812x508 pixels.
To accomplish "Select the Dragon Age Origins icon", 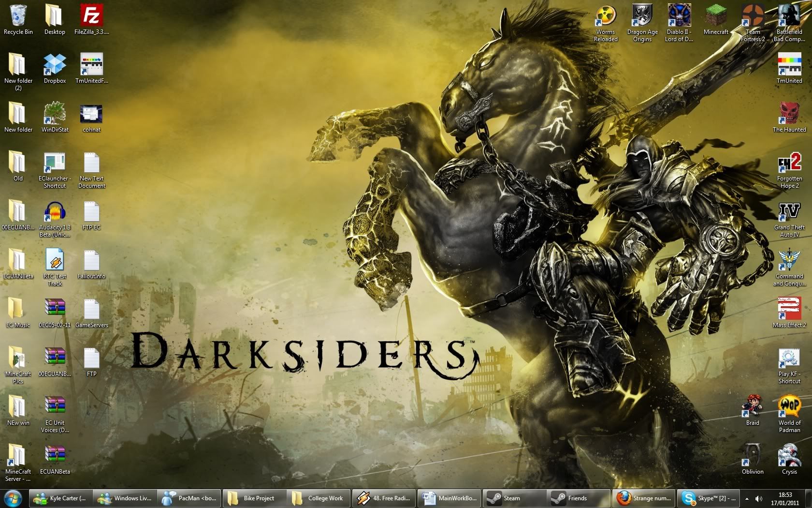I will pos(642,23).
